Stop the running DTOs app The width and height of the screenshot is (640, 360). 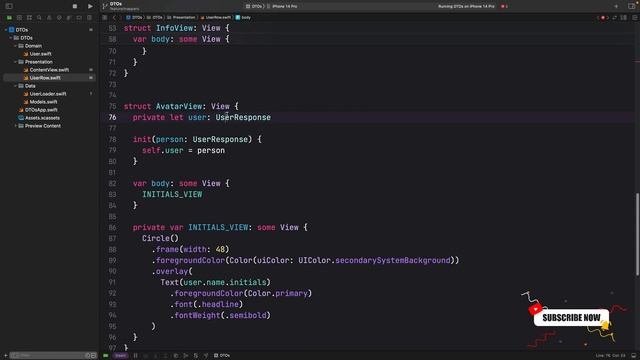click(x=75, y=6)
